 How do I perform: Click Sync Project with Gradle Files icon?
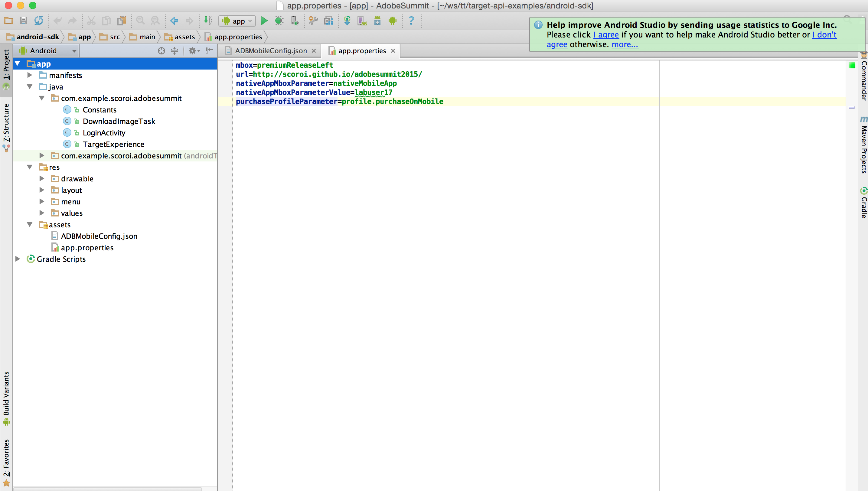(347, 21)
